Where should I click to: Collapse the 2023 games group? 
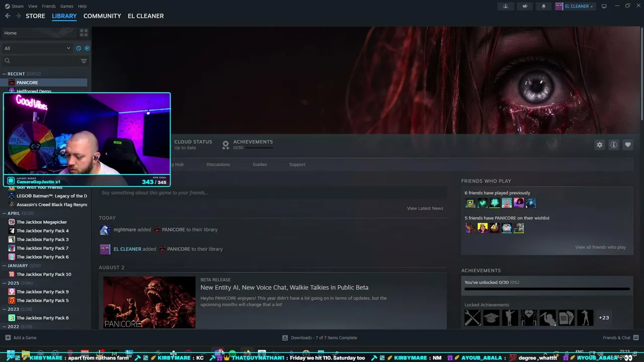(5, 309)
